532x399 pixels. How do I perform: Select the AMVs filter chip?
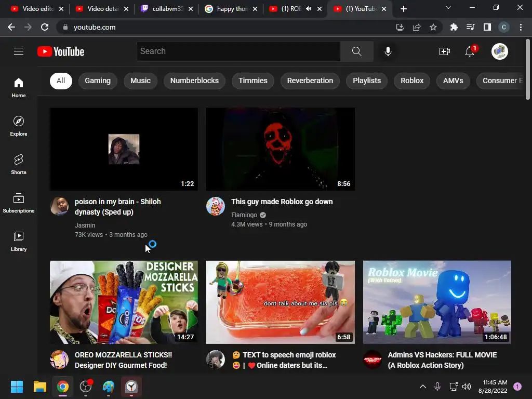point(453,81)
